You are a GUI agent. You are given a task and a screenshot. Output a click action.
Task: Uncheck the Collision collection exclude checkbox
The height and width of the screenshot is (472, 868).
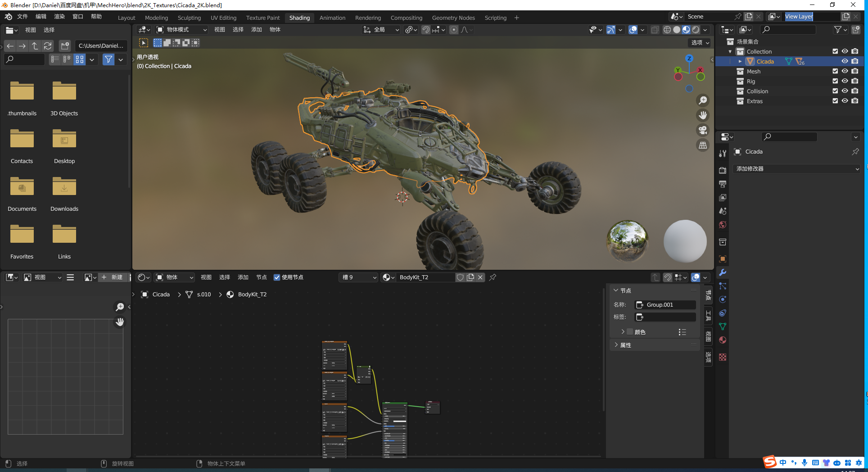[835, 91]
